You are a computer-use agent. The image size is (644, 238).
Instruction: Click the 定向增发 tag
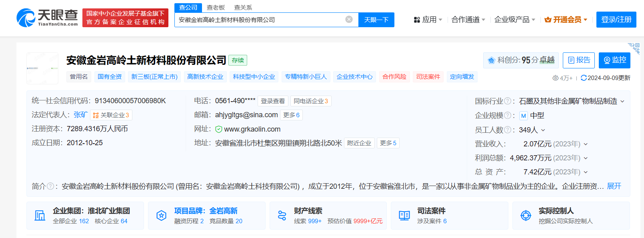[x=462, y=77]
